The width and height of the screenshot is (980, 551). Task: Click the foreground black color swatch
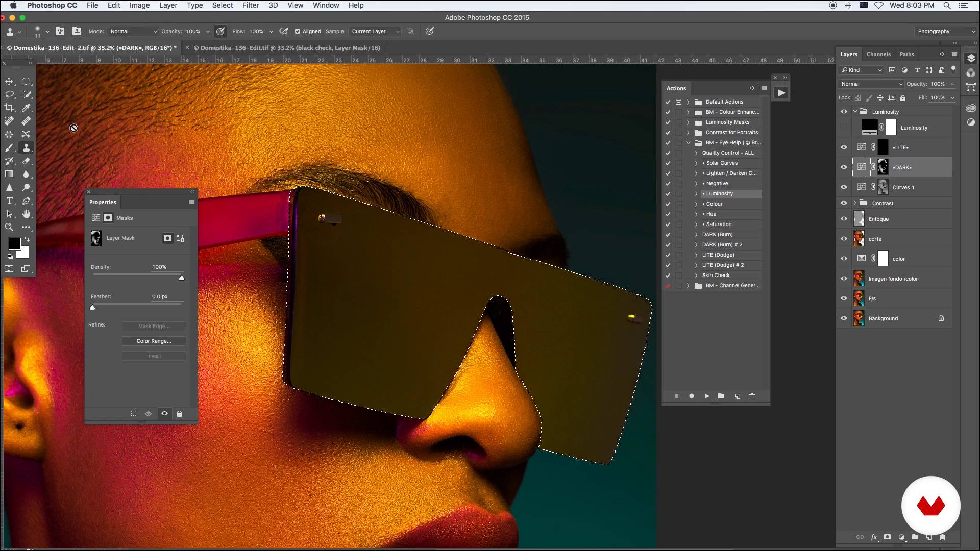[14, 244]
